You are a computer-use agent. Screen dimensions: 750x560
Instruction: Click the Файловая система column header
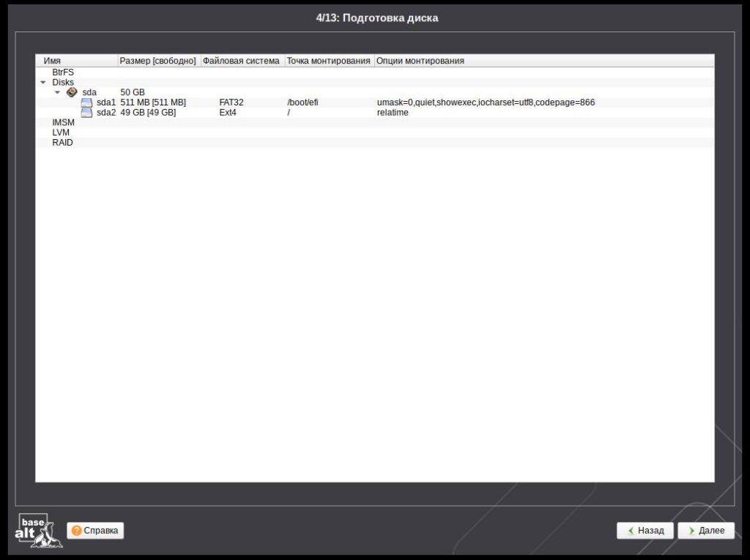[x=242, y=61]
